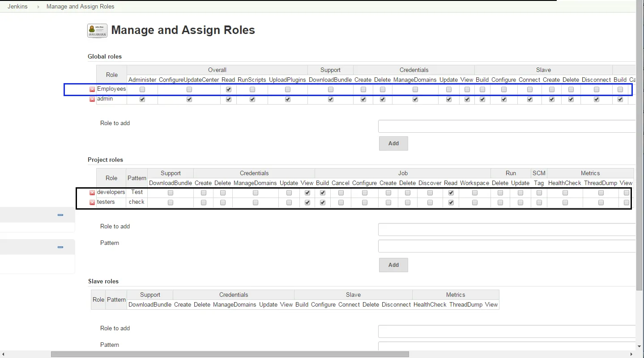The image size is (644, 358).
Task: Disable Job Build for testers role
Action: coord(323,202)
